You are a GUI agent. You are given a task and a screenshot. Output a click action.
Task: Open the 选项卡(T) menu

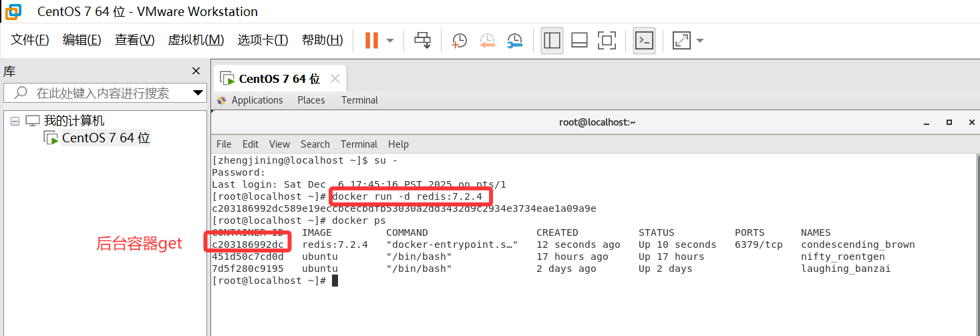[x=263, y=40]
